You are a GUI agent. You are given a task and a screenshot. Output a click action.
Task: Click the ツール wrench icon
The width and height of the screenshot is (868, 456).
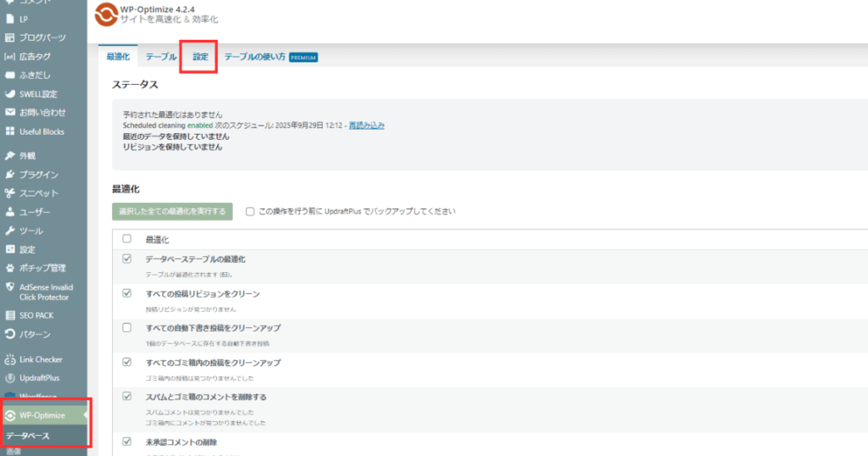[x=10, y=231]
